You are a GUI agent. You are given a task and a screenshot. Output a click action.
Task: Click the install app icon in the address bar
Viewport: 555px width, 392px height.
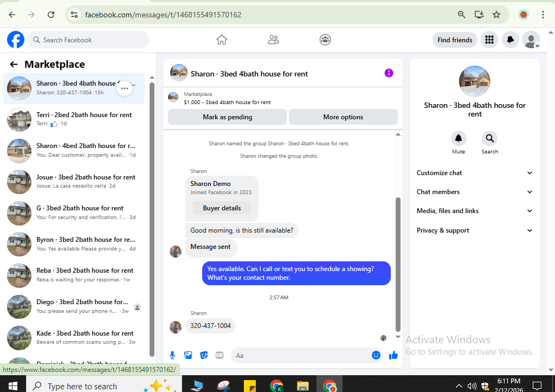[479, 15]
